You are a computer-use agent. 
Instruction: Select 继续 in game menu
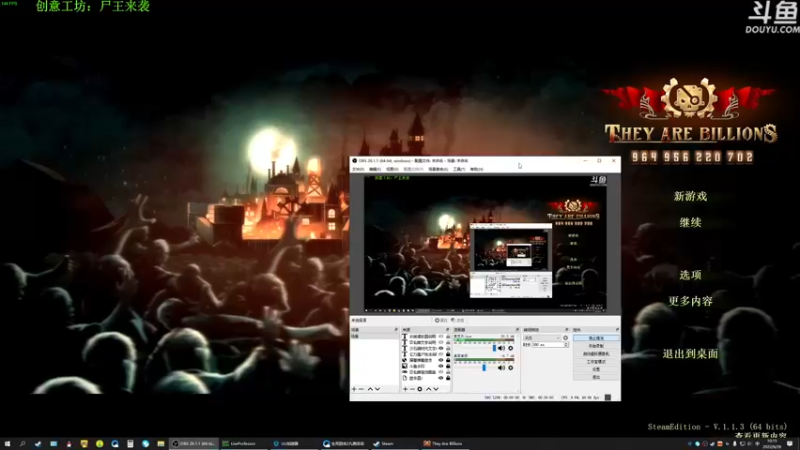(690, 222)
